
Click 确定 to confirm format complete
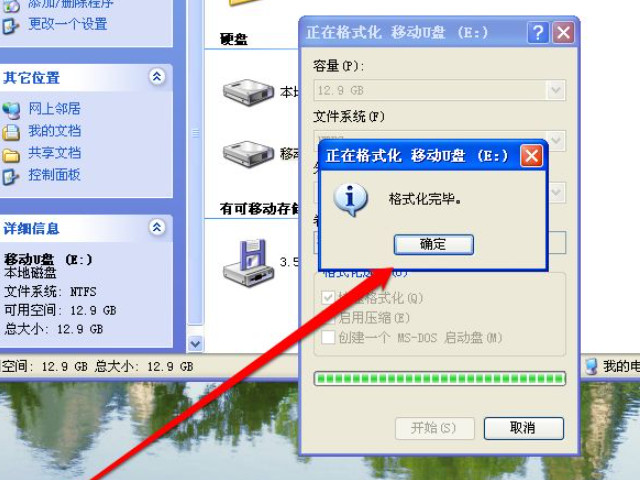[x=433, y=244]
